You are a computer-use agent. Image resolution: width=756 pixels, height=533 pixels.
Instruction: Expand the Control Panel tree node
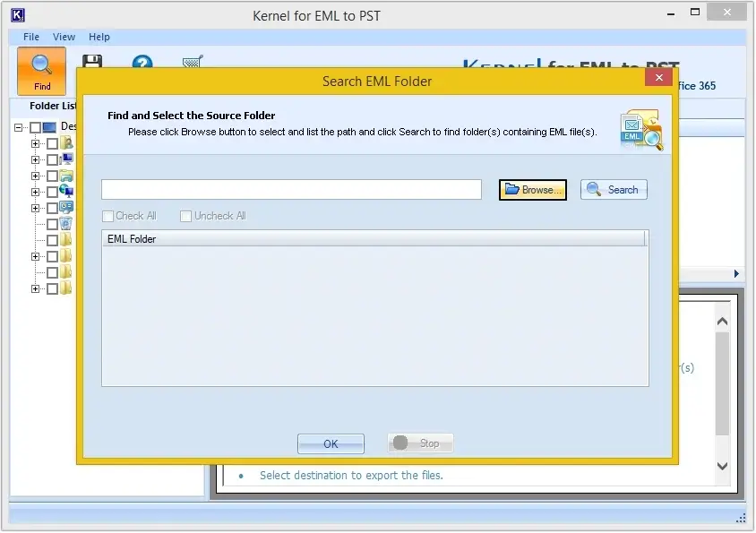click(35, 209)
